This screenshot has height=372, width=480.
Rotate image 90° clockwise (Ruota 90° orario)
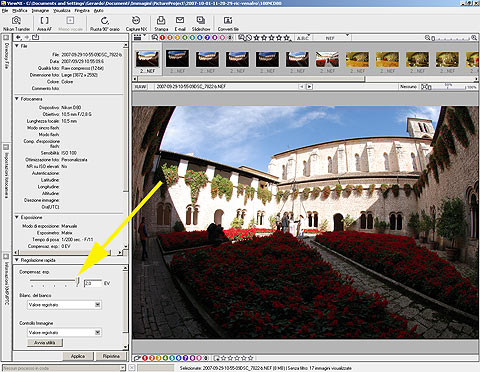(x=105, y=24)
